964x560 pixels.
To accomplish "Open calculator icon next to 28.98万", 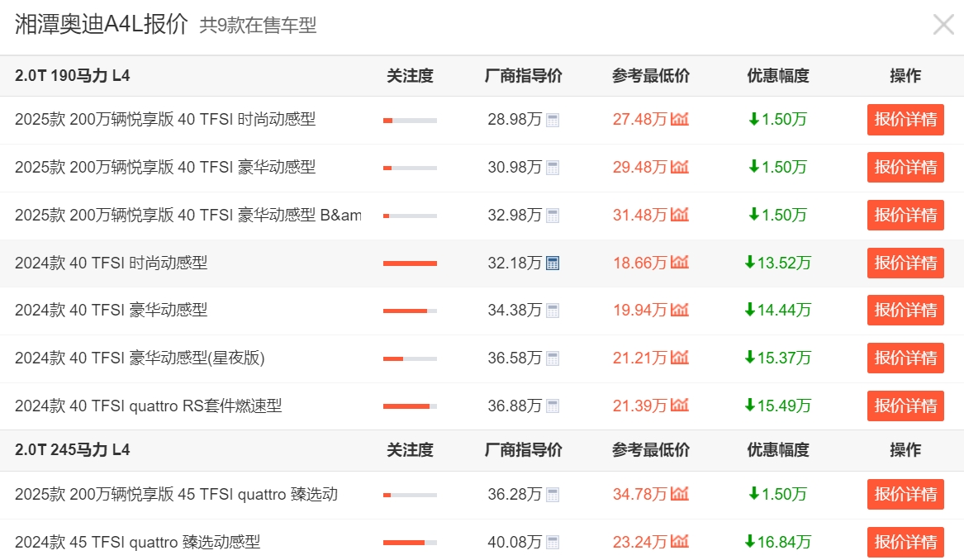I will 553,120.
